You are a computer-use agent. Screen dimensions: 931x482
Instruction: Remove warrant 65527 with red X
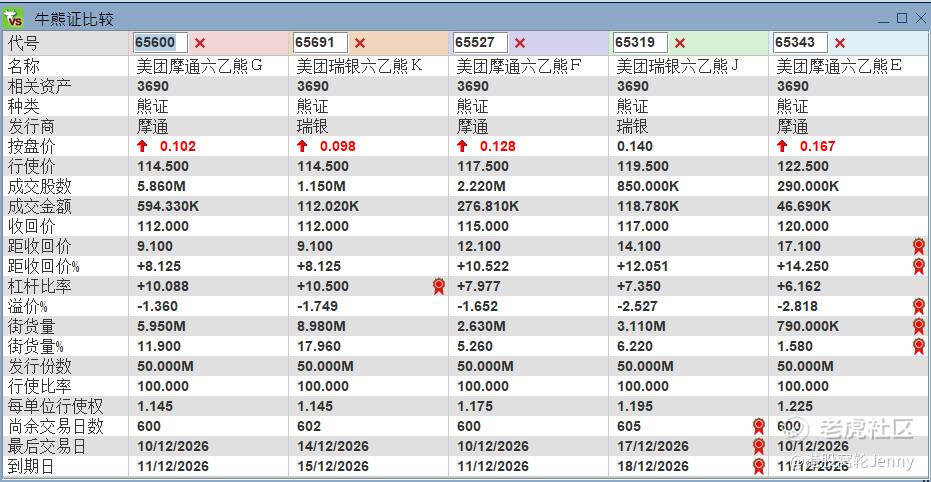[520, 43]
